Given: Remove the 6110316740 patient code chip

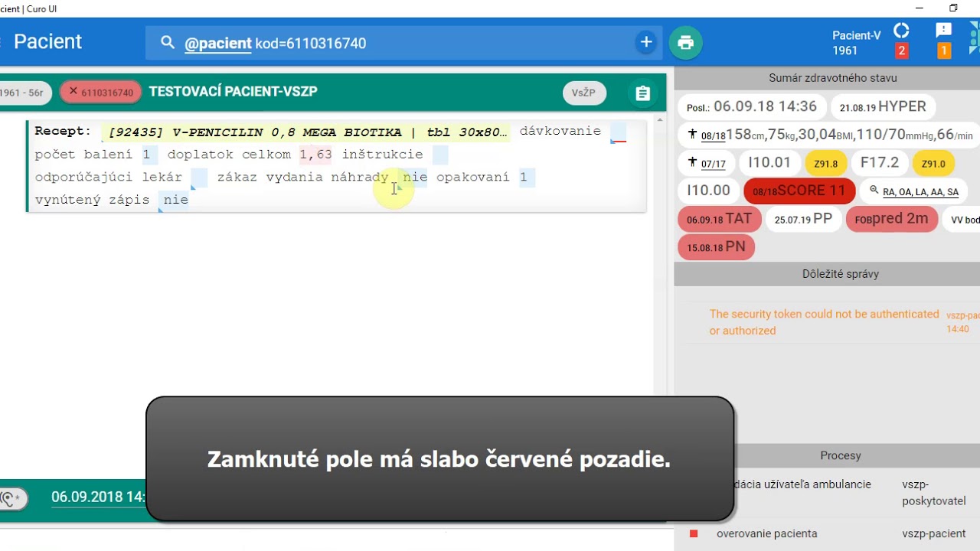Looking at the screenshot, I should [73, 92].
